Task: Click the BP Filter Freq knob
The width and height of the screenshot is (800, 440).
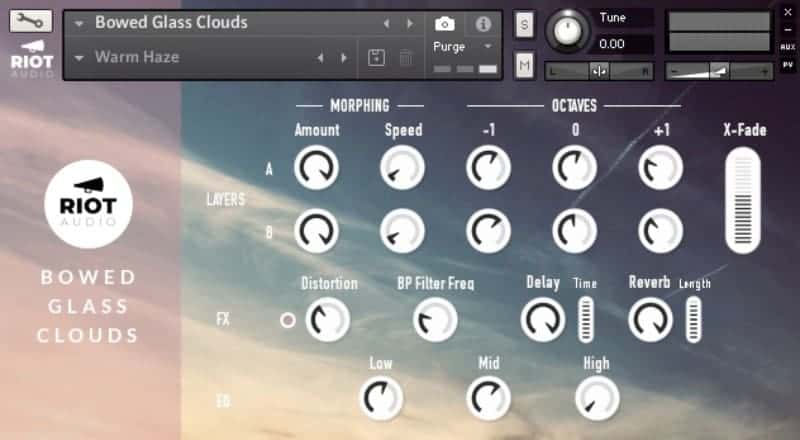Action: click(x=434, y=320)
